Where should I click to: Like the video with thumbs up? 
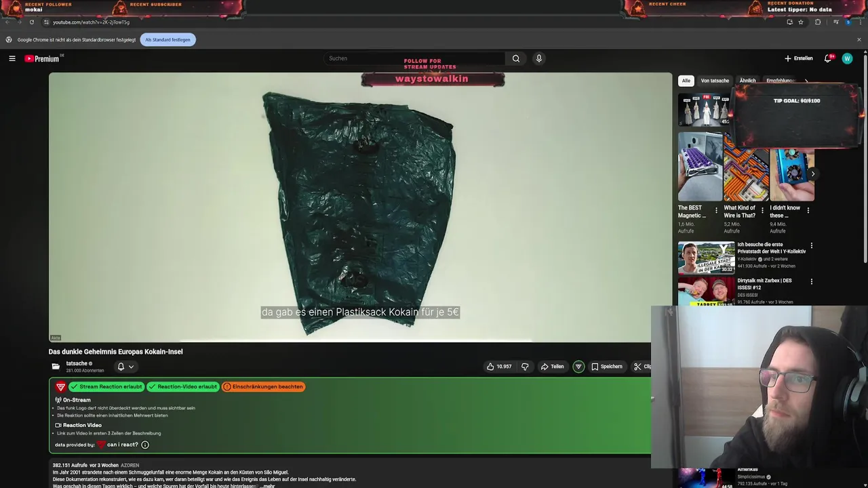pos(499,367)
